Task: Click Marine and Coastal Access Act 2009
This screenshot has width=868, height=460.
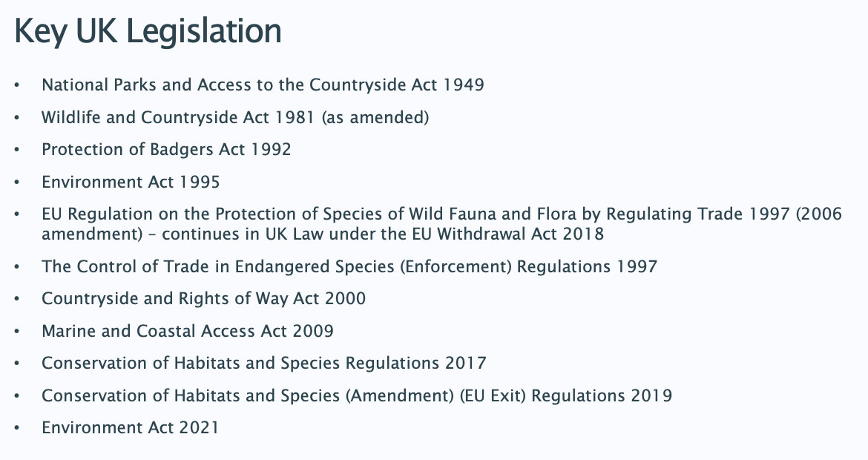Action: [x=188, y=331]
